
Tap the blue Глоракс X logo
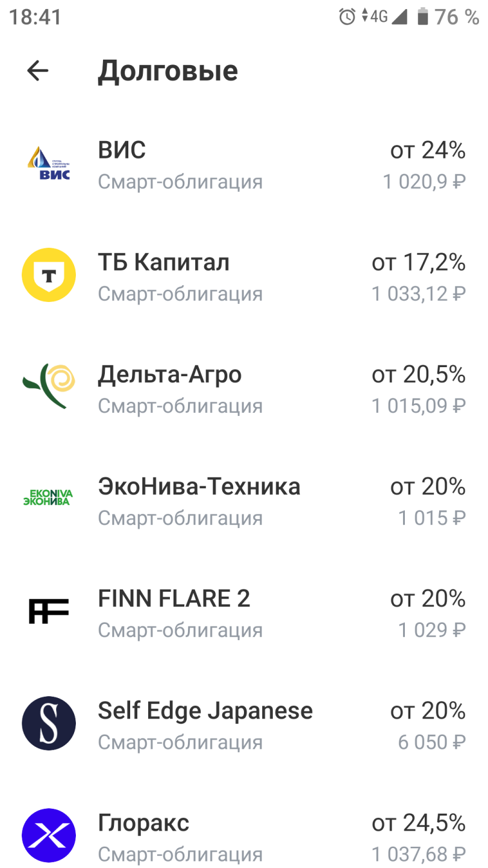[49, 835]
